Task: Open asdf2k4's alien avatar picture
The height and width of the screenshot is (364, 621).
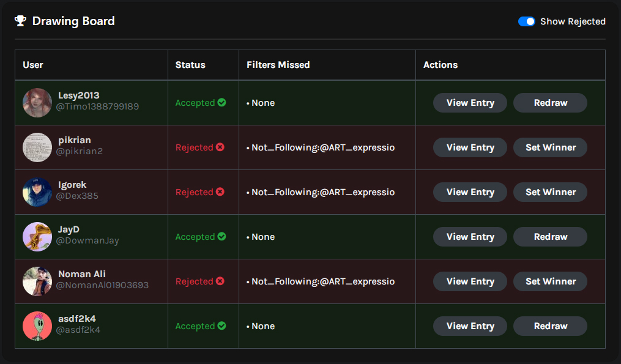Action: click(x=37, y=326)
